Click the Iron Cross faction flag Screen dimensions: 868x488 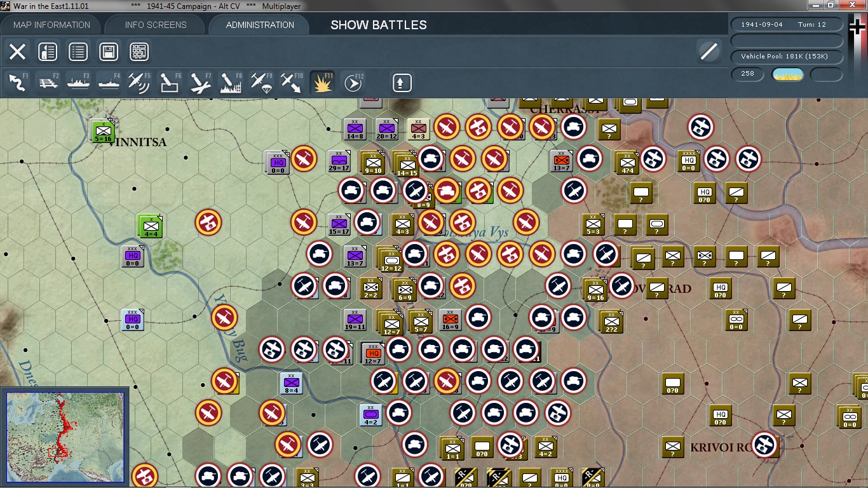(858, 27)
